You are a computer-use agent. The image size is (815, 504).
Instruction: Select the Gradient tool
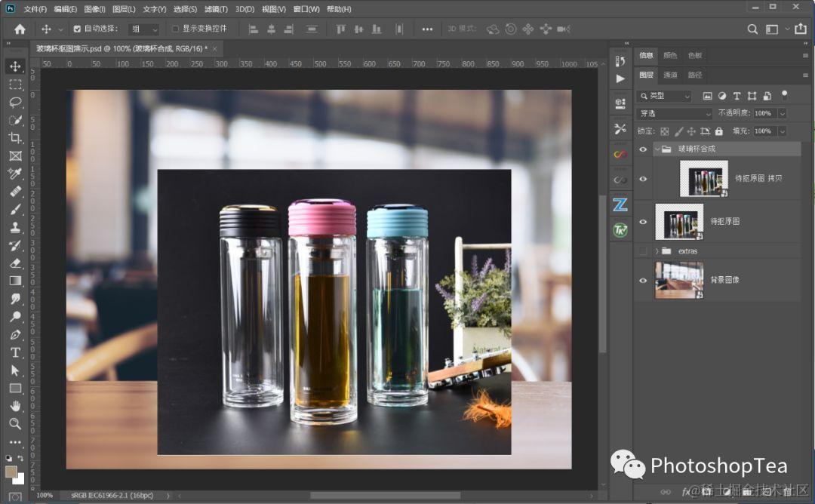click(x=15, y=281)
